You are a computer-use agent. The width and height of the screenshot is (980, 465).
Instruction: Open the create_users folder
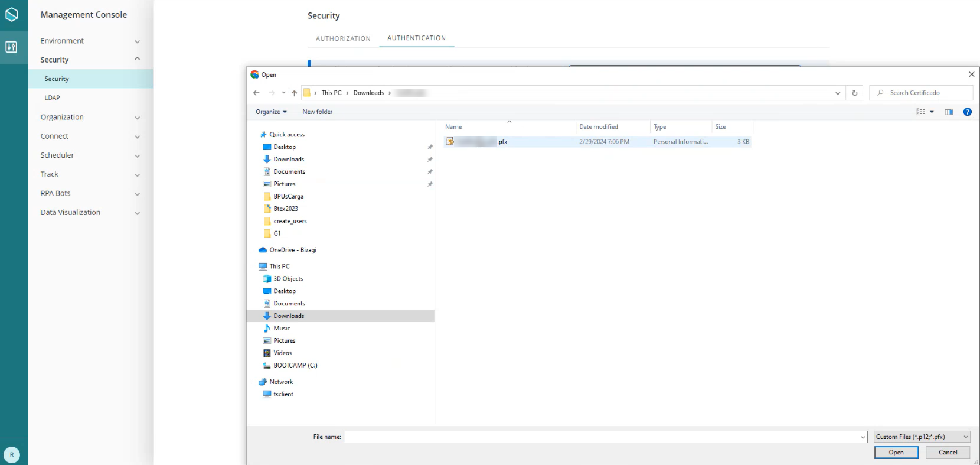click(x=290, y=222)
